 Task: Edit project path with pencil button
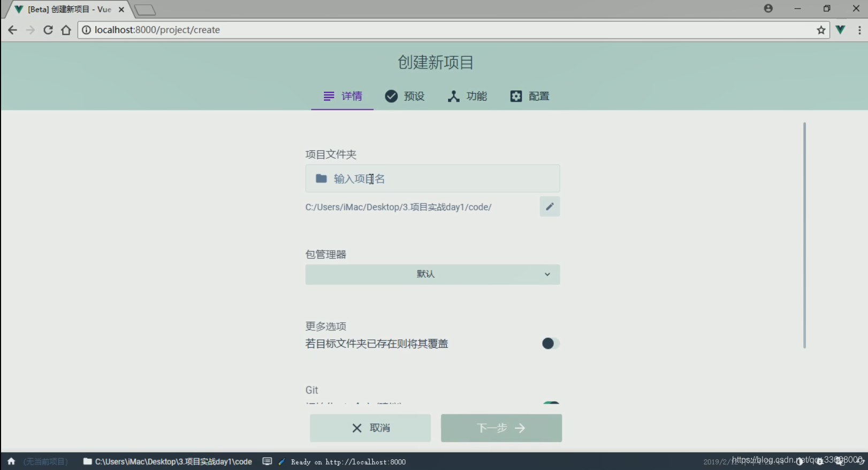point(550,207)
